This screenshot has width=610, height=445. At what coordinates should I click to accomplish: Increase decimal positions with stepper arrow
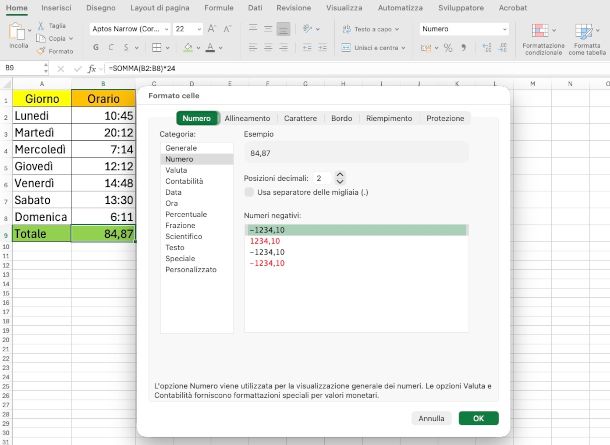click(340, 175)
